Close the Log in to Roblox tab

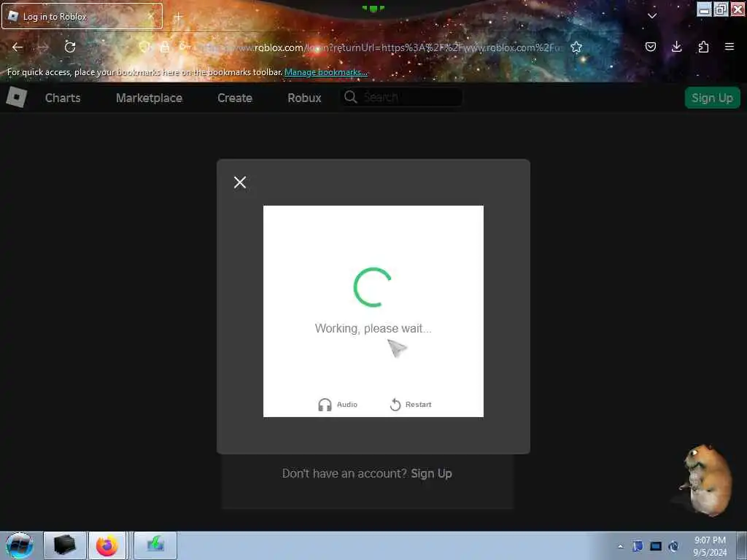coord(150,16)
